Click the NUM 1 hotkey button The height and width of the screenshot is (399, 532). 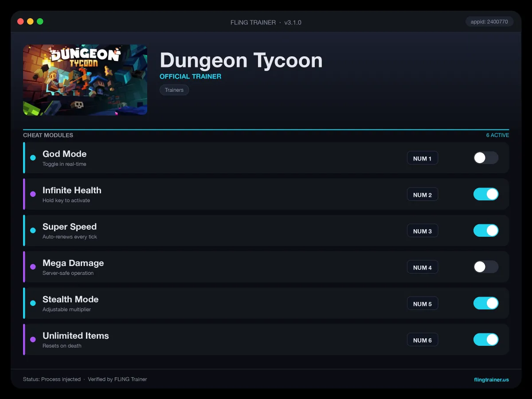(422, 158)
